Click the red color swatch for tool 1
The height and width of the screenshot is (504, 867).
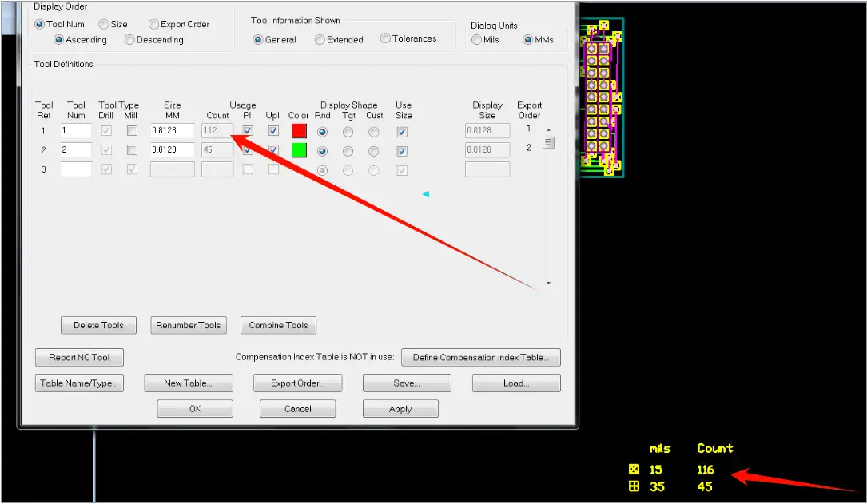pyautogui.click(x=300, y=131)
